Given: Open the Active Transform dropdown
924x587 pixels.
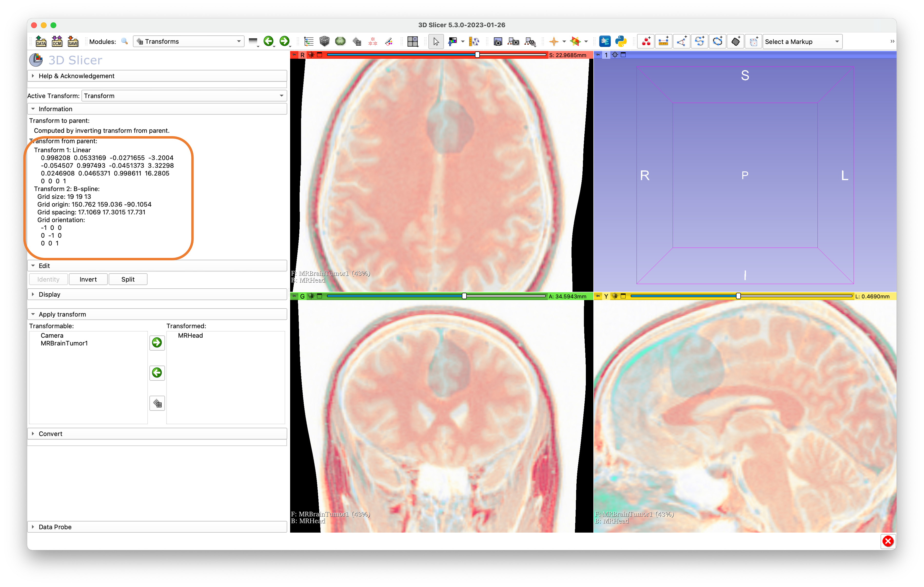Looking at the screenshot, I should (184, 96).
